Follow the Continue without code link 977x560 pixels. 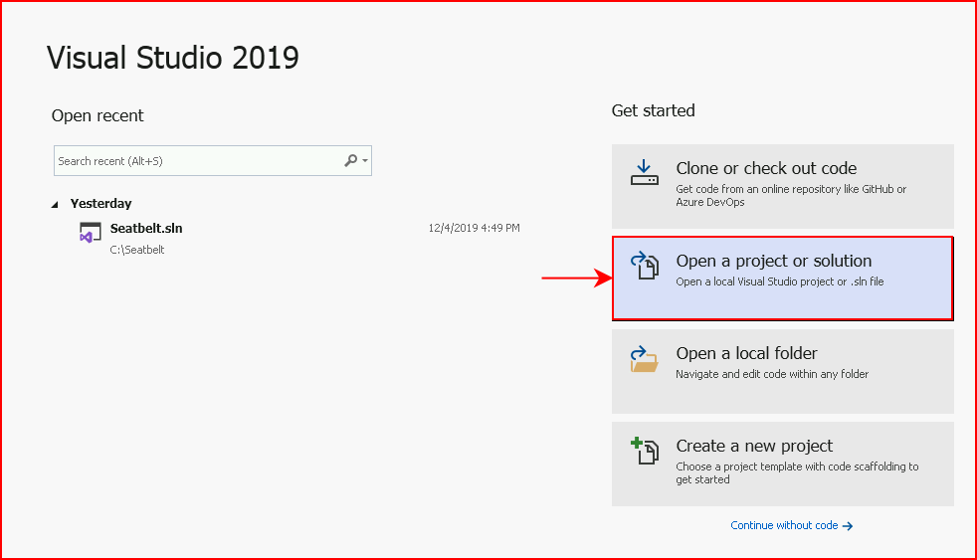(784, 525)
